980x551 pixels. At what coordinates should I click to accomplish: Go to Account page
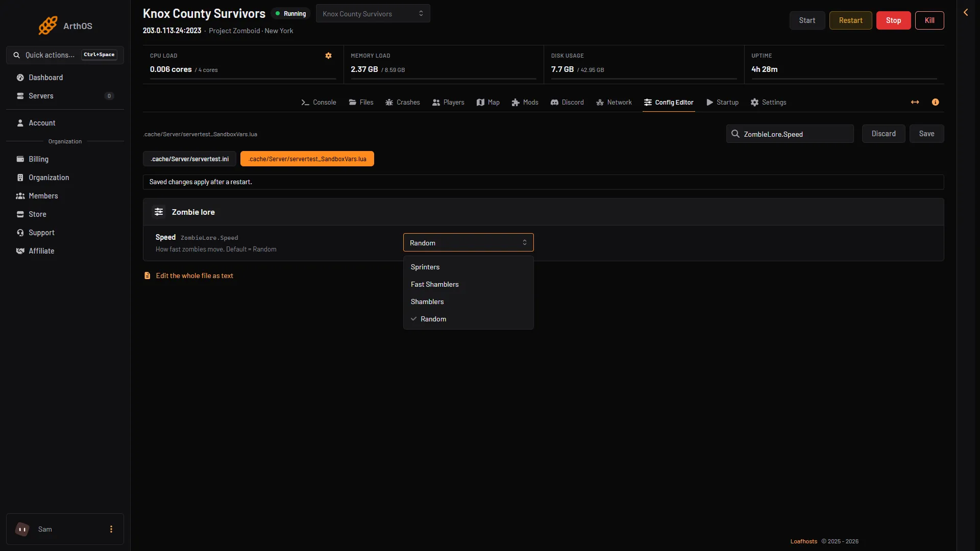(65, 123)
